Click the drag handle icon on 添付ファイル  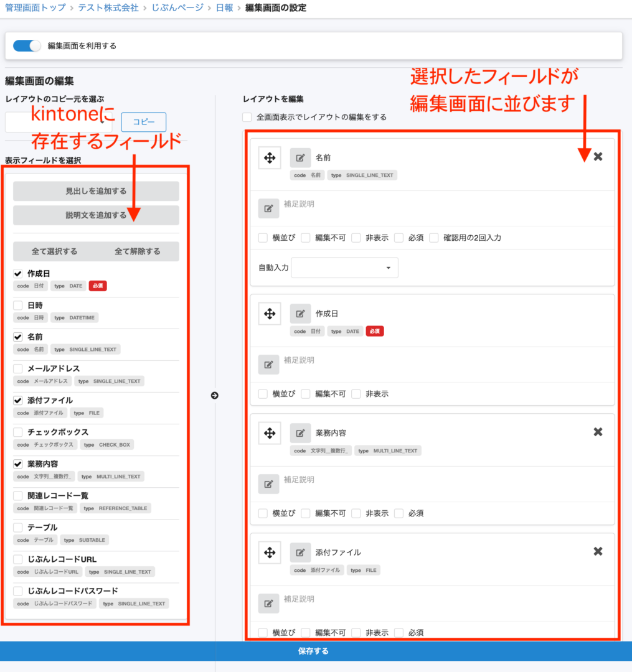[269, 552]
